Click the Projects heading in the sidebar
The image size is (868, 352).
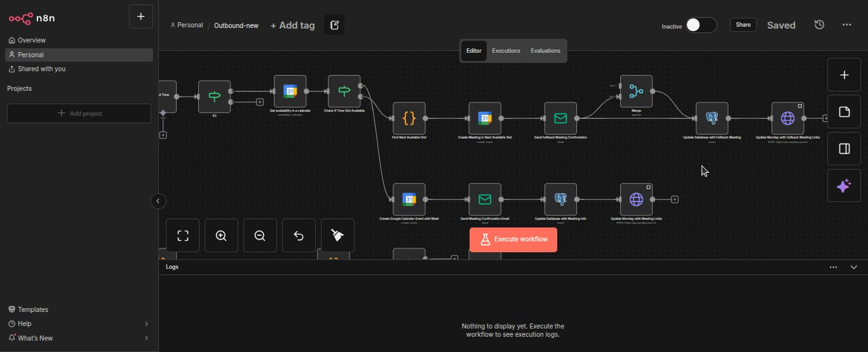point(20,89)
